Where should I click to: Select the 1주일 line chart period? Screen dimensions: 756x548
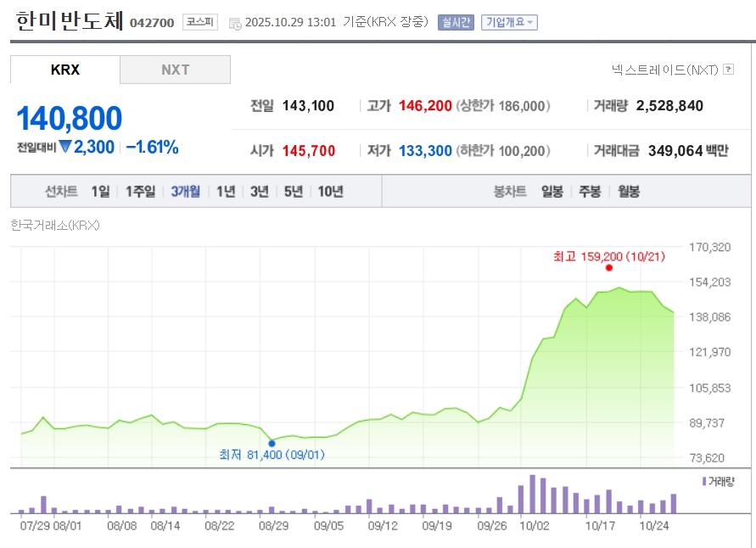[140, 192]
